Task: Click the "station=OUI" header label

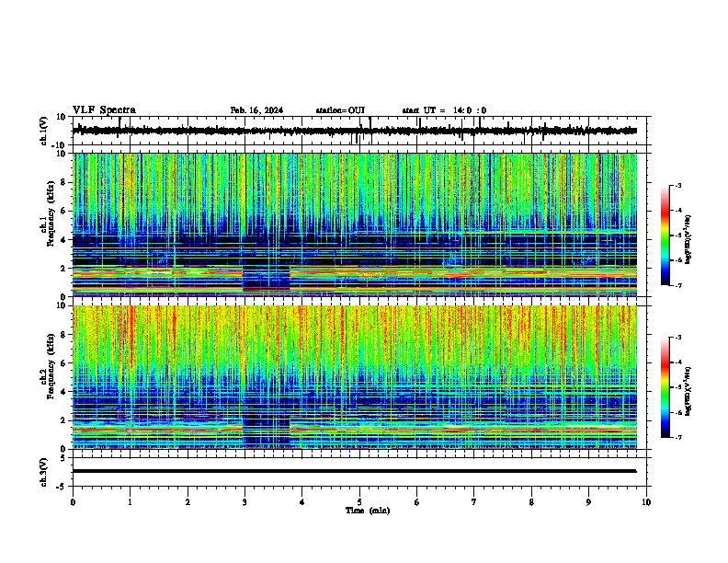Action: click(x=340, y=110)
